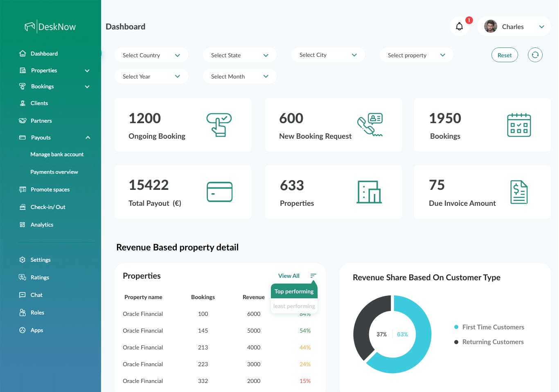The width and height of the screenshot is (559, 392).
Task: Click the Check-in/Out sidebar icon
Action: [x=23, y=207]
